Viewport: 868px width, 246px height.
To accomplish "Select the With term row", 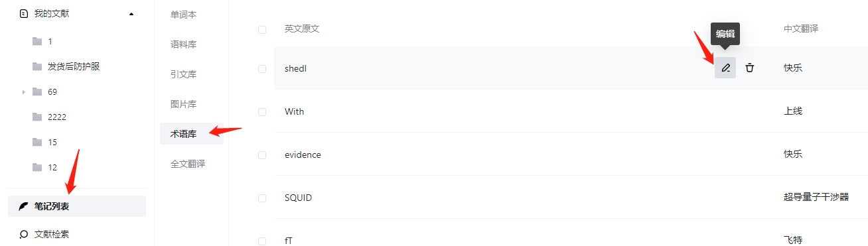I will tap(571, 111).
